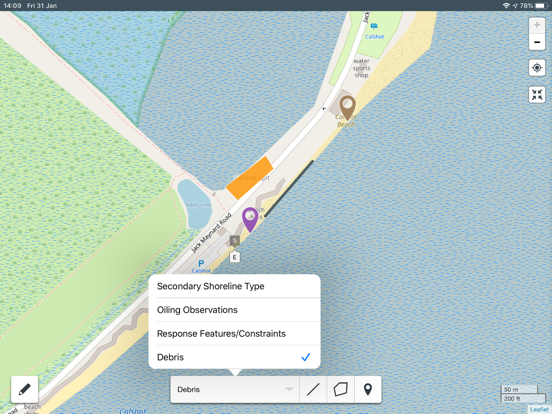This screenshot has height=414, width=552.
Task: Select the point marker tool
Action: (368, 389)
